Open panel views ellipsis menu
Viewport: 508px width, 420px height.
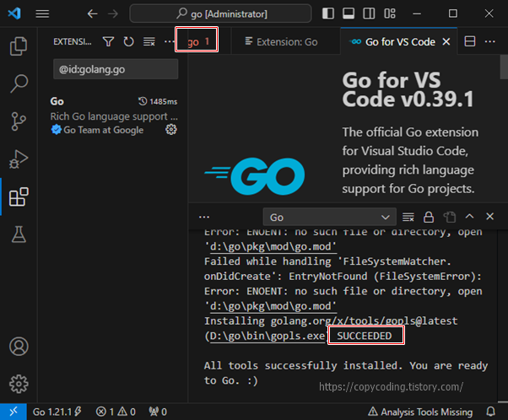pos(204,217)
